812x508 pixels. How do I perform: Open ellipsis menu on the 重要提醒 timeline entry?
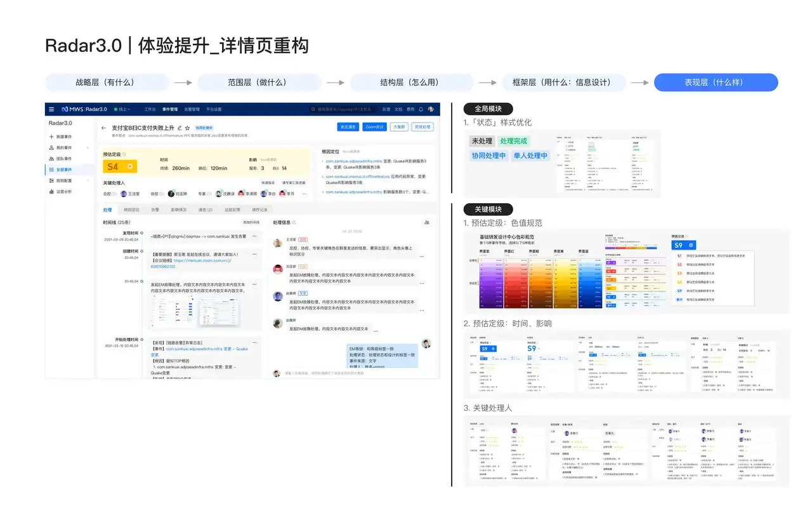254,254
